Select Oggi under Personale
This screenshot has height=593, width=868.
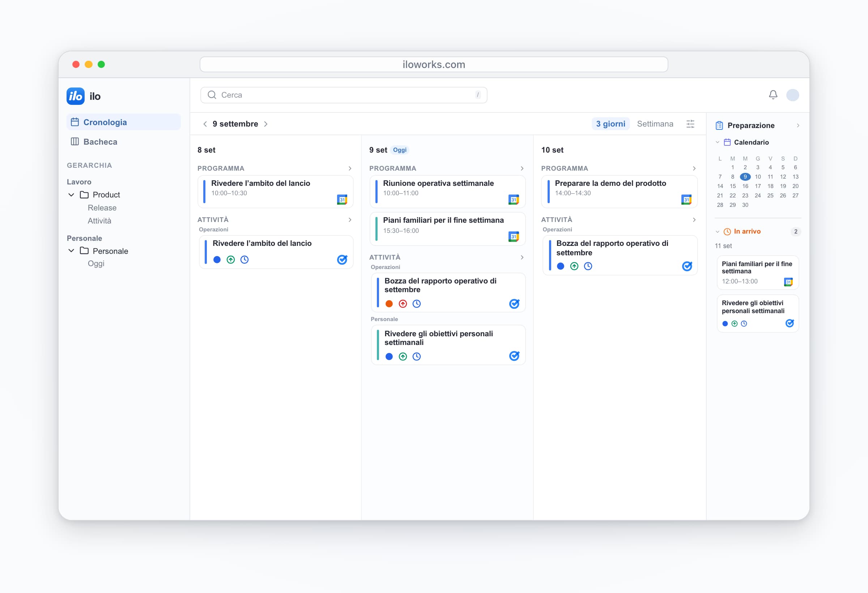click(96, 264)
